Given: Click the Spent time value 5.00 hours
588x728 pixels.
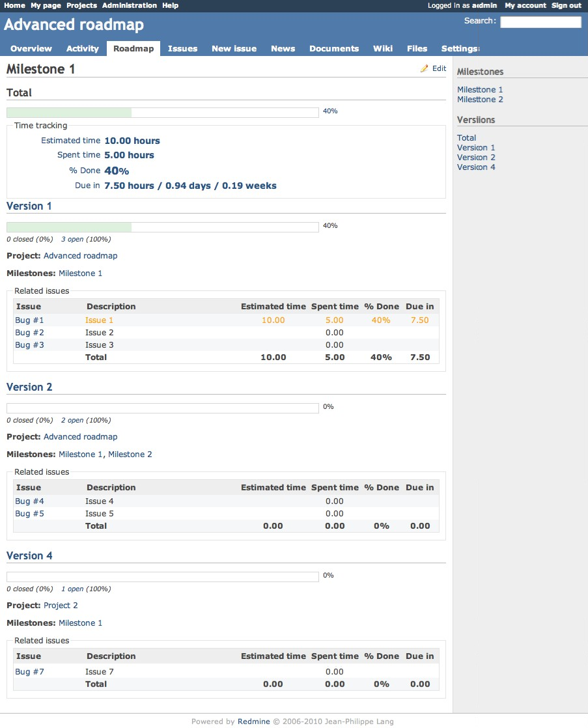Looking at the screenshot, I should 129,155.
